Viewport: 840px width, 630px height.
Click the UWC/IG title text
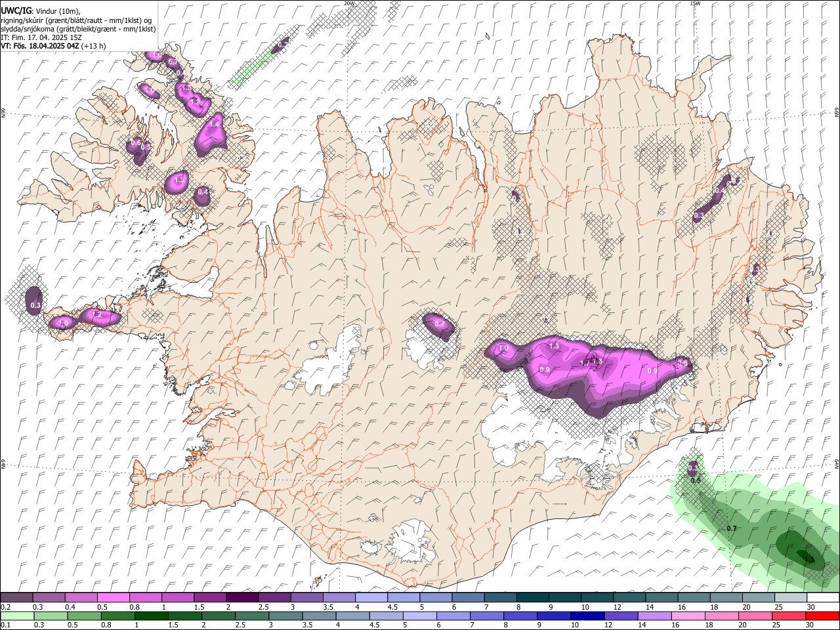pos(16,10)
